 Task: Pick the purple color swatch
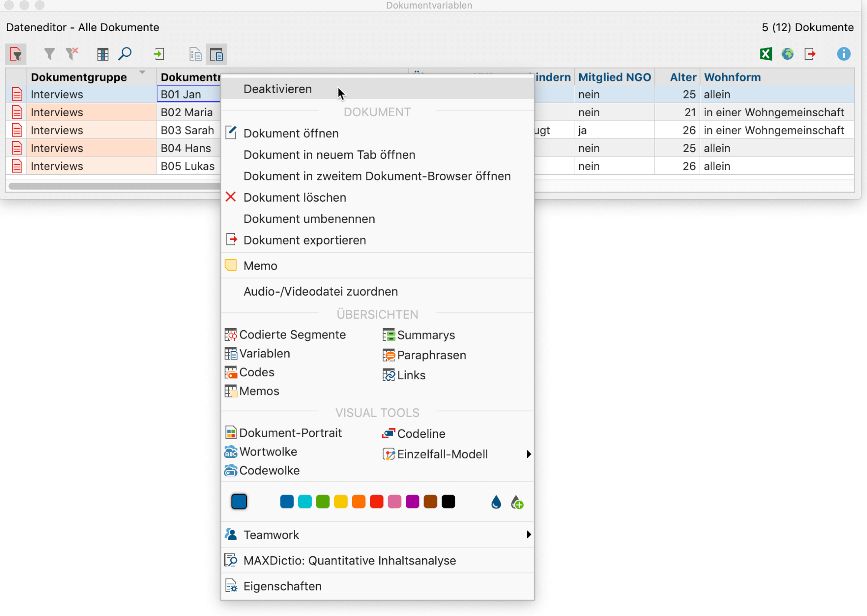click(412, 502)
